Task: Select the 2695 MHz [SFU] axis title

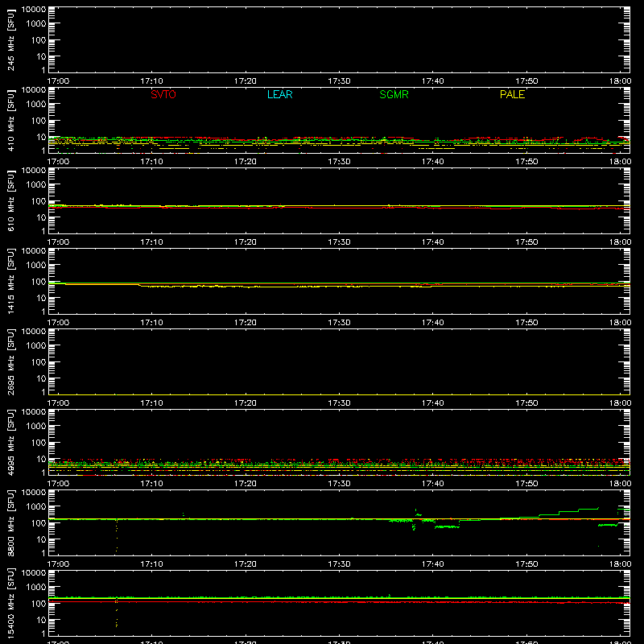Action: point(10,361)
